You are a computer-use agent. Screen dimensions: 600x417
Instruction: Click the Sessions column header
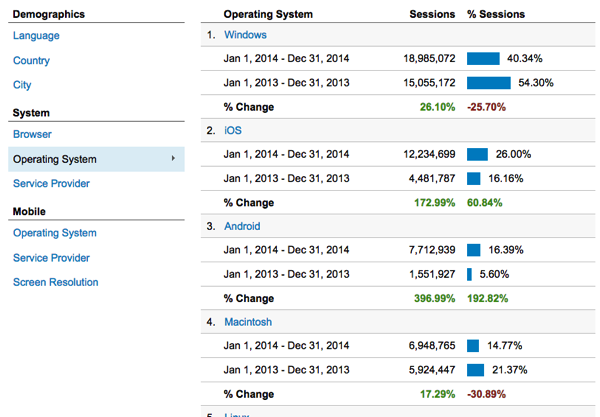(x=432, y=14)
